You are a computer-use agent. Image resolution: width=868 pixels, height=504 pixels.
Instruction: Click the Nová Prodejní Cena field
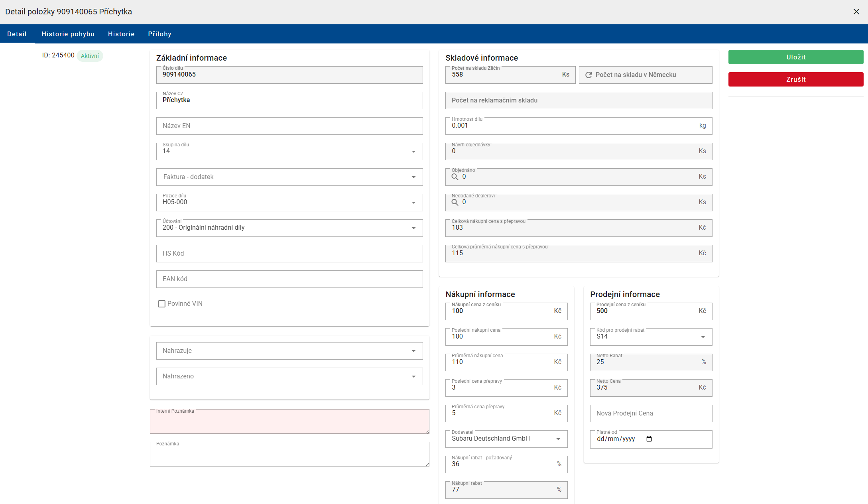651,413
